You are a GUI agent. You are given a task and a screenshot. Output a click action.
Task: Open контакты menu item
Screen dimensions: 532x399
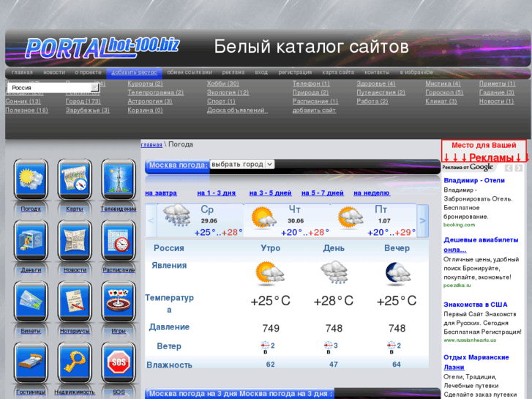[x=377, y=72]
